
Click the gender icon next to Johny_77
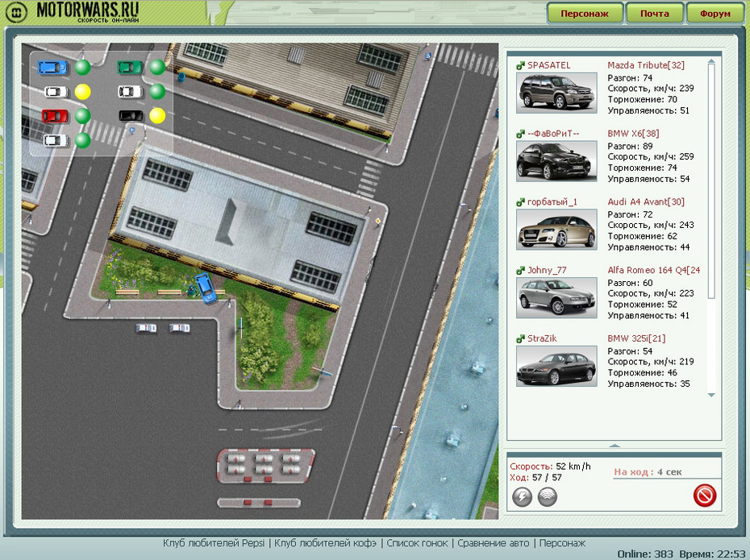pos(520,271)
